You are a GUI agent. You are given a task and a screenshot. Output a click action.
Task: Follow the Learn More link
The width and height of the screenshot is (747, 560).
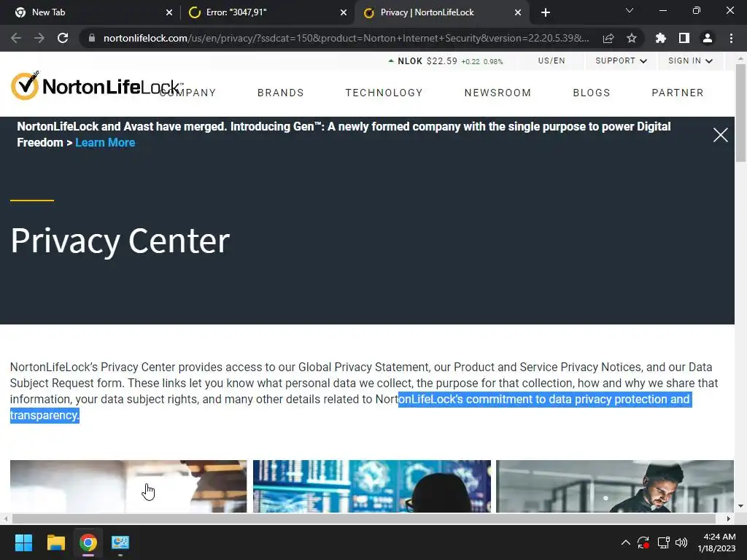click(x=105, y=142)
